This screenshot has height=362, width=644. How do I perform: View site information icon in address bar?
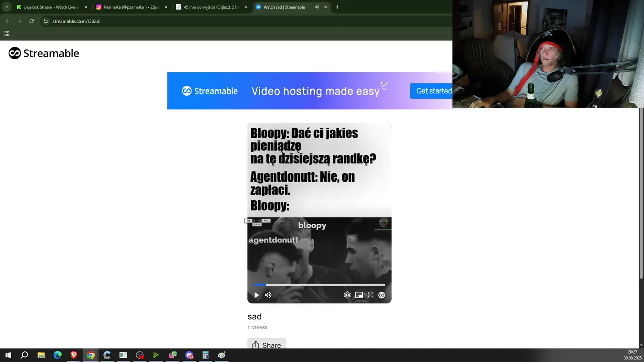[x=46, y=21]
